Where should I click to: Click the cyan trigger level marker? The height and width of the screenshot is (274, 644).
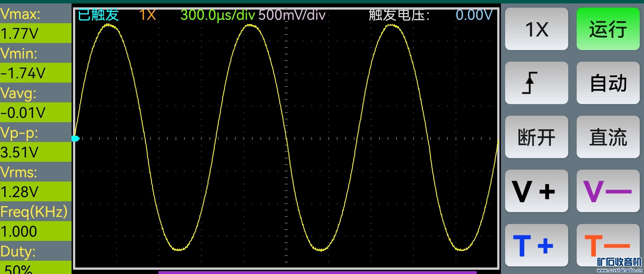click(x=76, y=139)
